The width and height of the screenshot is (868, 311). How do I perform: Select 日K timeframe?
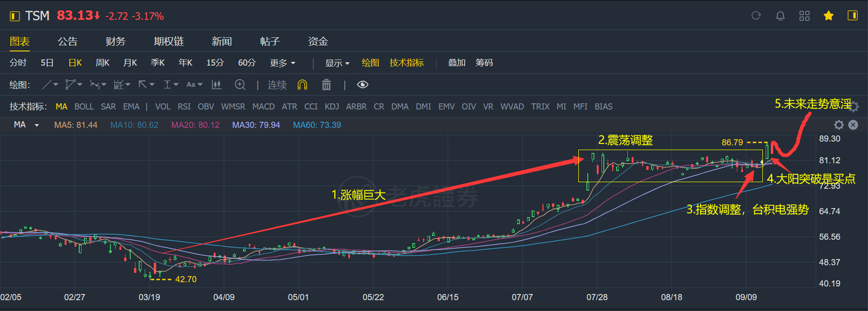point(75,63)
